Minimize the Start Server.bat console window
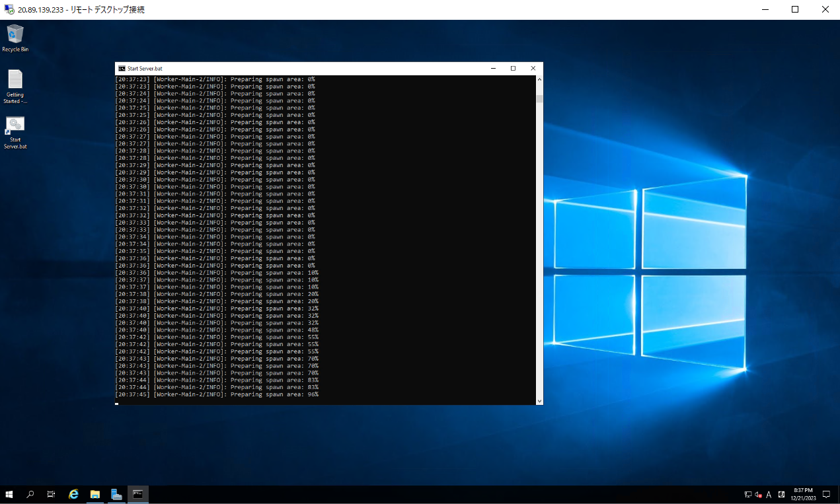This screenshot has height=504, width=840. [x=493, y=68]
